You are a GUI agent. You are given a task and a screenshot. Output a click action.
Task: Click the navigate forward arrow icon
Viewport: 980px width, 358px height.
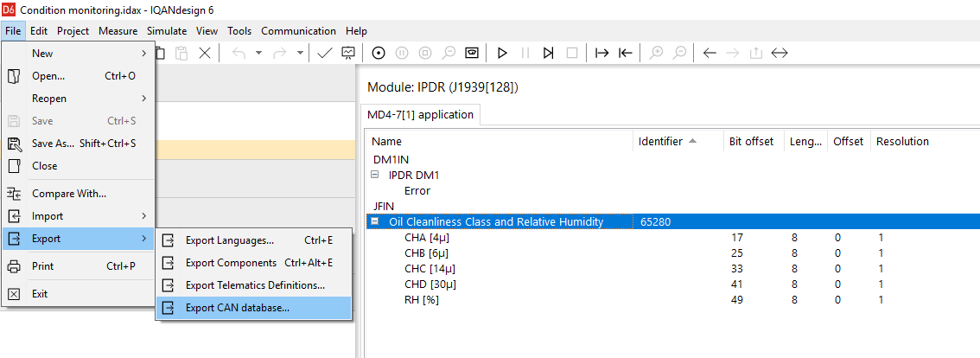tap(733, 54)
